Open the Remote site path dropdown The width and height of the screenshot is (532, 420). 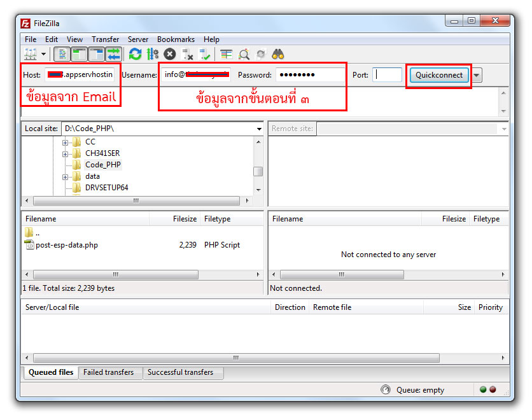point(504,129)
